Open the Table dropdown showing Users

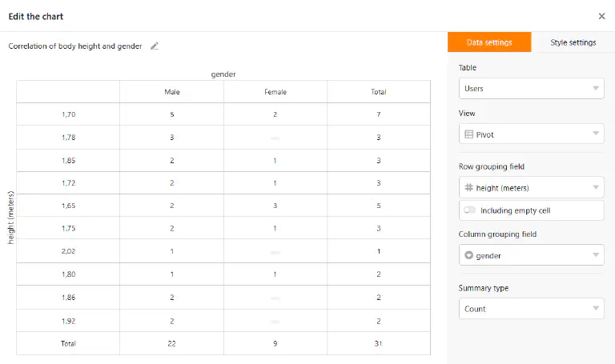pos(531,89)
